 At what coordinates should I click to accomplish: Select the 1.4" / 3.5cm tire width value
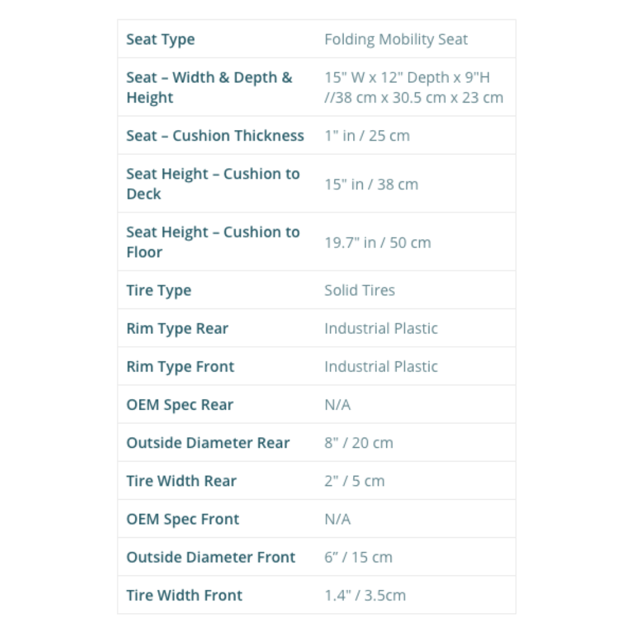[365, 596]
